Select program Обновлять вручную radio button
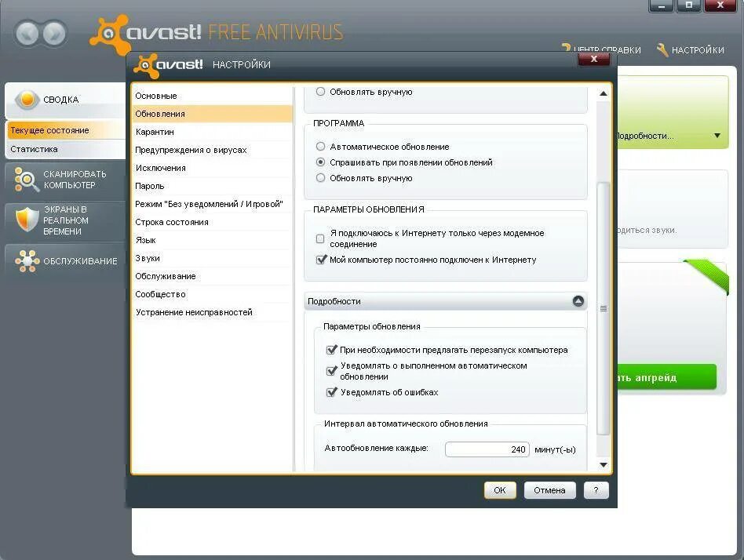This screenshot has height=560, width=744. pyautogui.click(x=320, y=178)
